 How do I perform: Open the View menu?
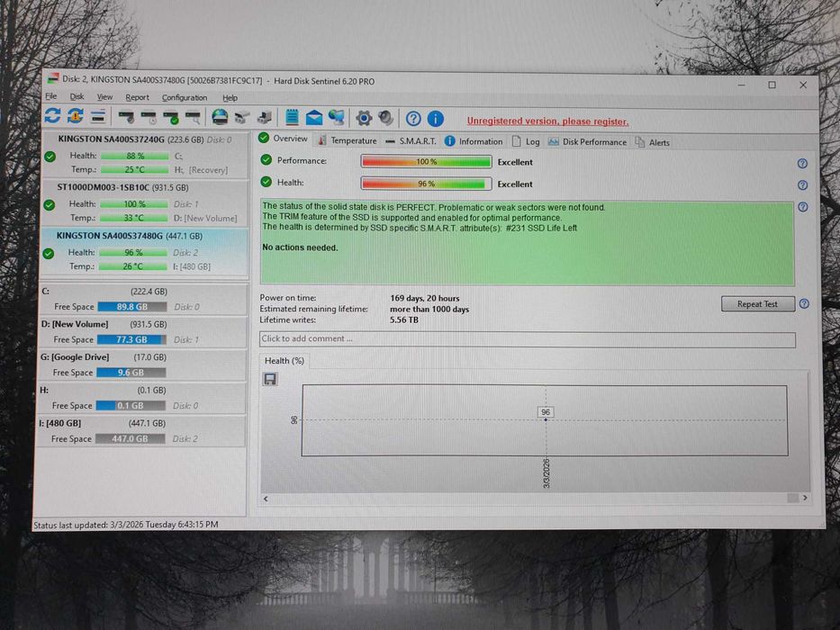coord(104,97)
